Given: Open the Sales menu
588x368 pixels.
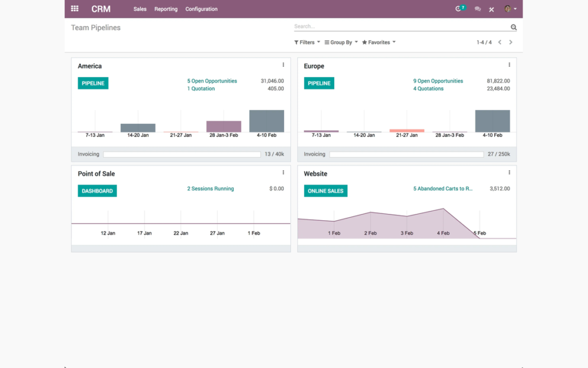Looking at the screenshot, I should click(x=140, y=9).
